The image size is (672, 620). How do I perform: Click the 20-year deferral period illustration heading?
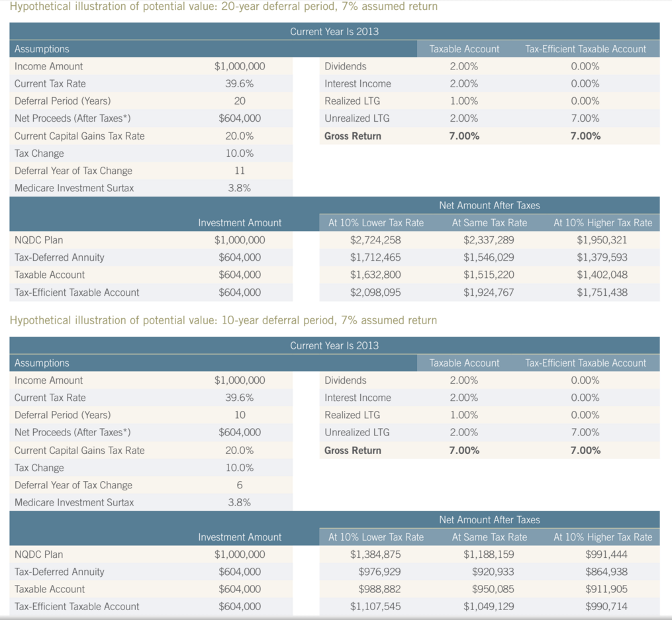coord(223,7)
